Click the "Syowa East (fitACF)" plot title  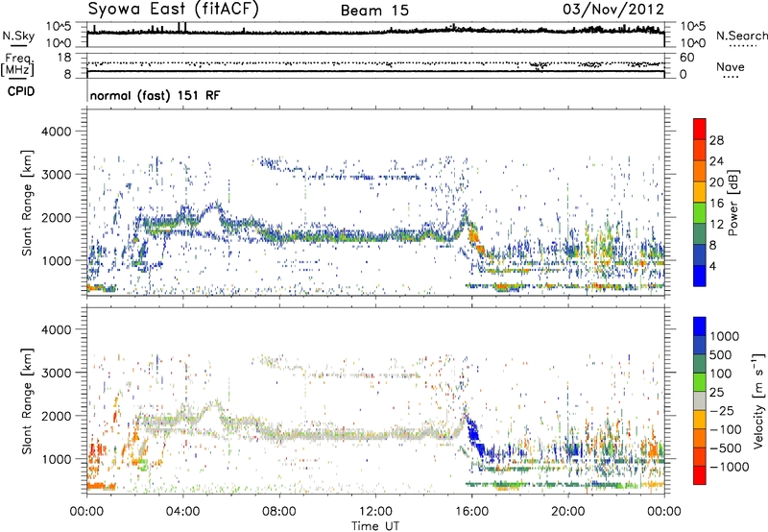click(x=174, y=9)
